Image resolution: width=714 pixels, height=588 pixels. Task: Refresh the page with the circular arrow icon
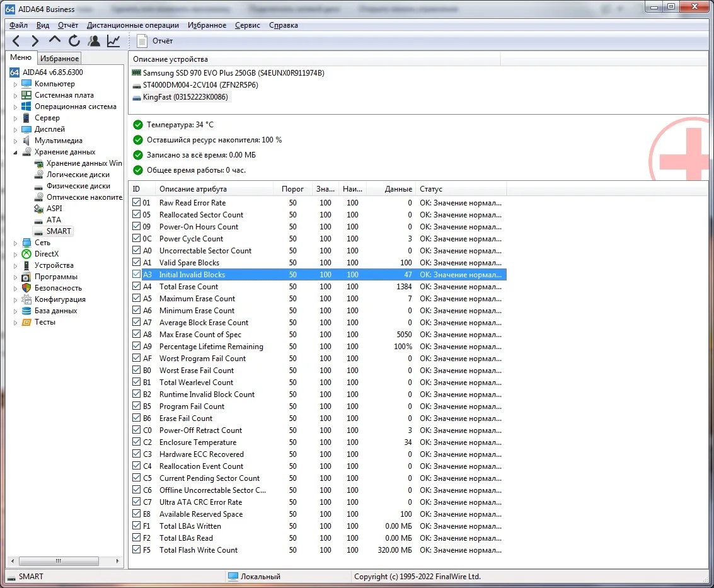[74, 41]
